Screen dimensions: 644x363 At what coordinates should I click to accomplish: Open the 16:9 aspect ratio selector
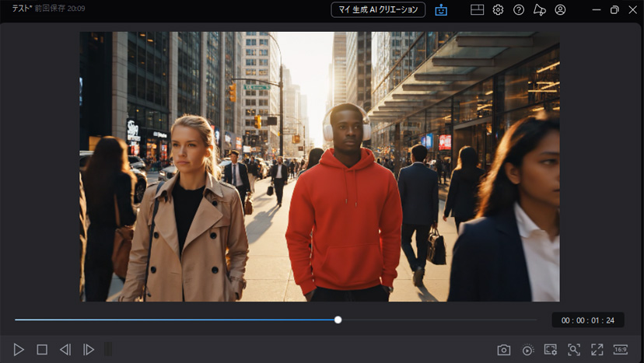620,349
